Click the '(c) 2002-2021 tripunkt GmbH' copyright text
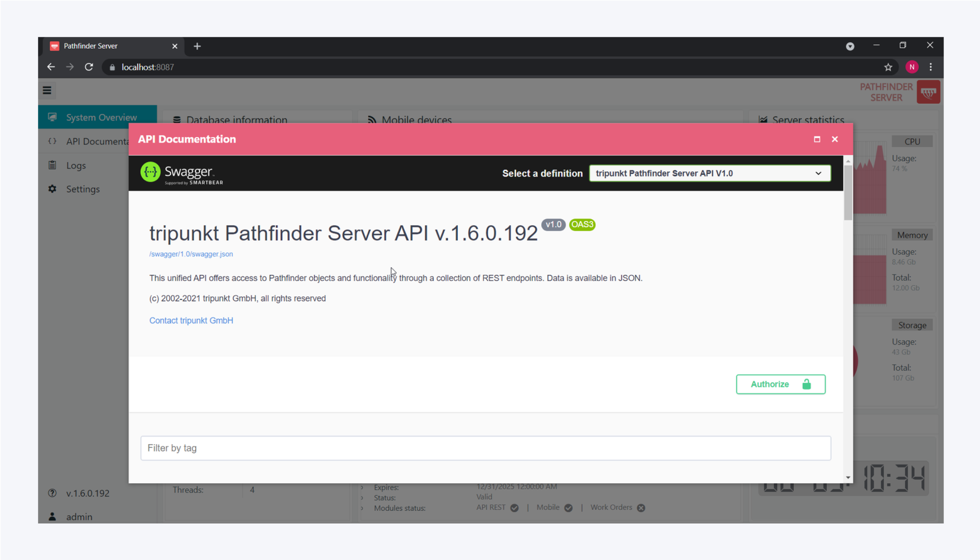Screen dimensions: 980x560 (x=237, y=298)
